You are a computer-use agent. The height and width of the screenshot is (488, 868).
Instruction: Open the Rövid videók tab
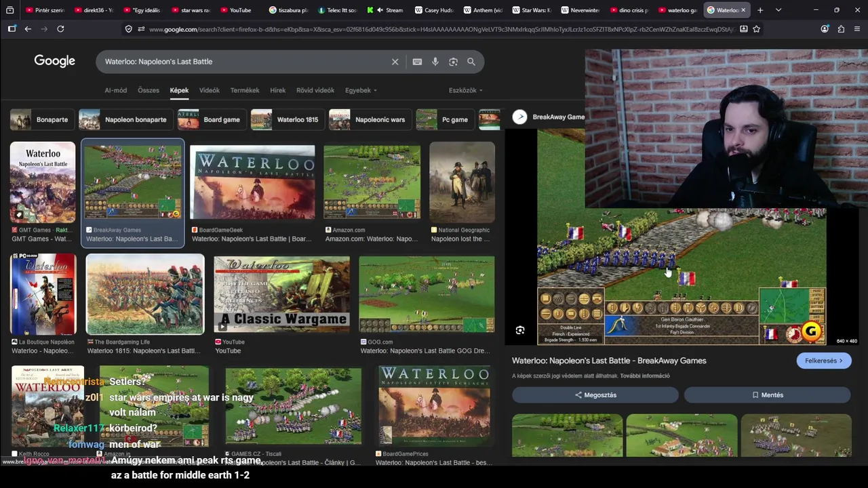(x=315, y=90)
